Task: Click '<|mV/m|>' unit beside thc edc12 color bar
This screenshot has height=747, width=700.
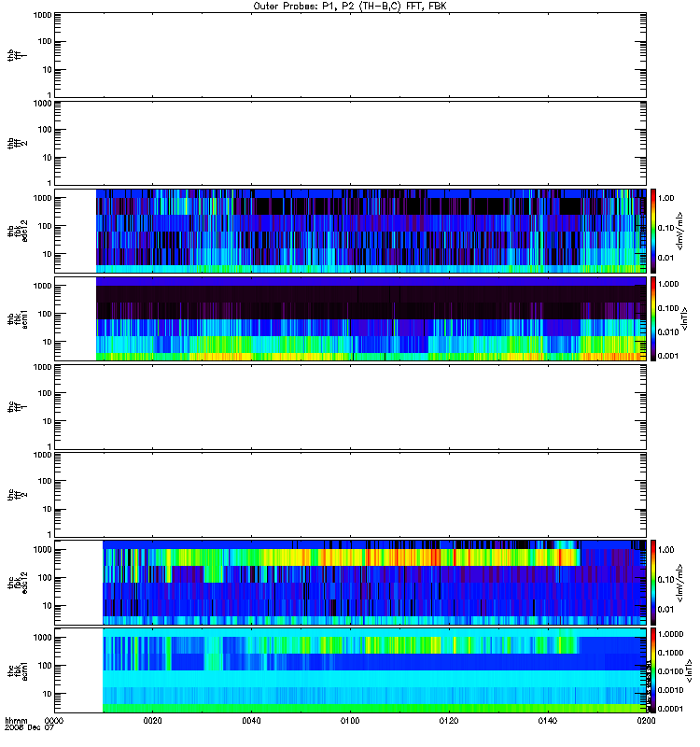Action: pyautogui.click(x=680, y=583)
